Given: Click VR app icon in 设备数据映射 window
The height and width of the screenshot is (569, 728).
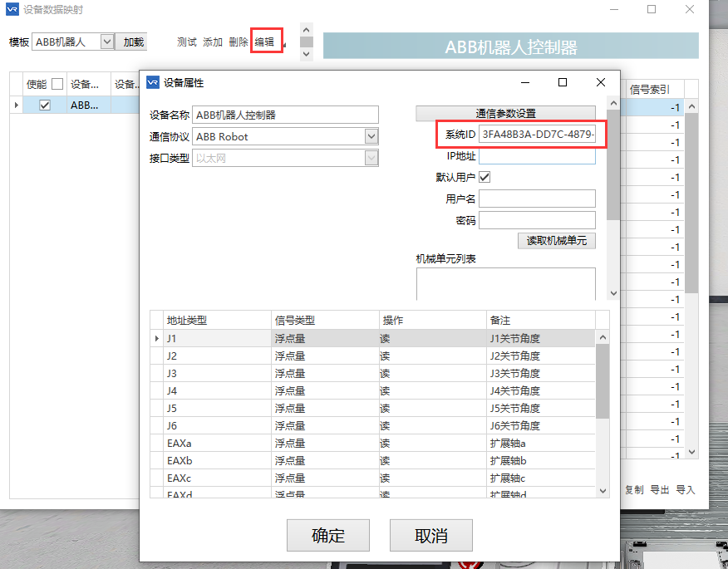Looking at the screenshot, I should tap(12, 9).
